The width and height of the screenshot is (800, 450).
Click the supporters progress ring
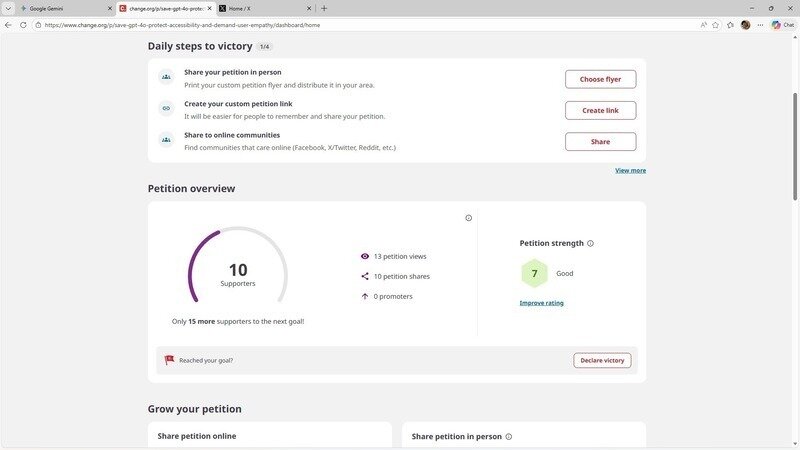(238, 274)
